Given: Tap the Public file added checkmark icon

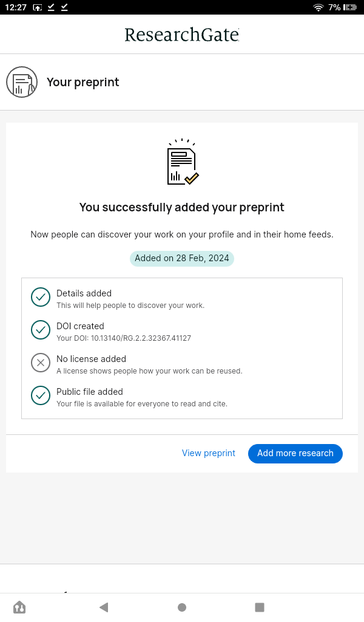Looking at the screenshot, I should (x=41, y=395).
